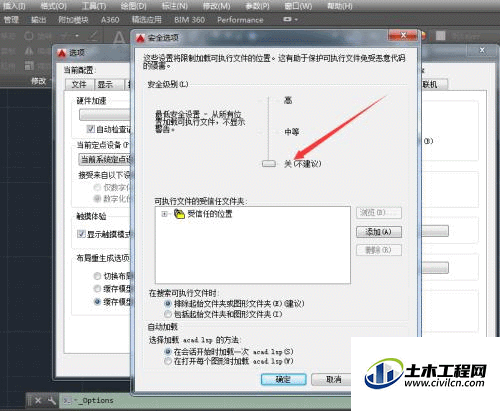Open the ribbon display dropdown after Performance tab

(x=290, y=20)
